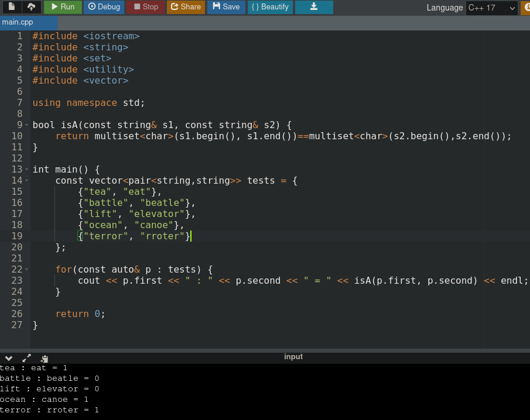The image size is (530, 420).
Task: Click the "#include <iostream>" line
Action: click(x=86, y=36)
